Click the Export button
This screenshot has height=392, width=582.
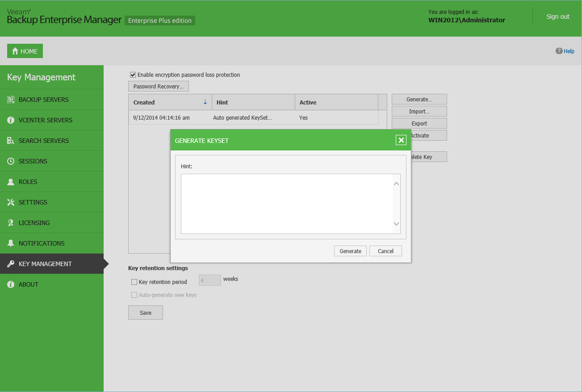[419, 123]
